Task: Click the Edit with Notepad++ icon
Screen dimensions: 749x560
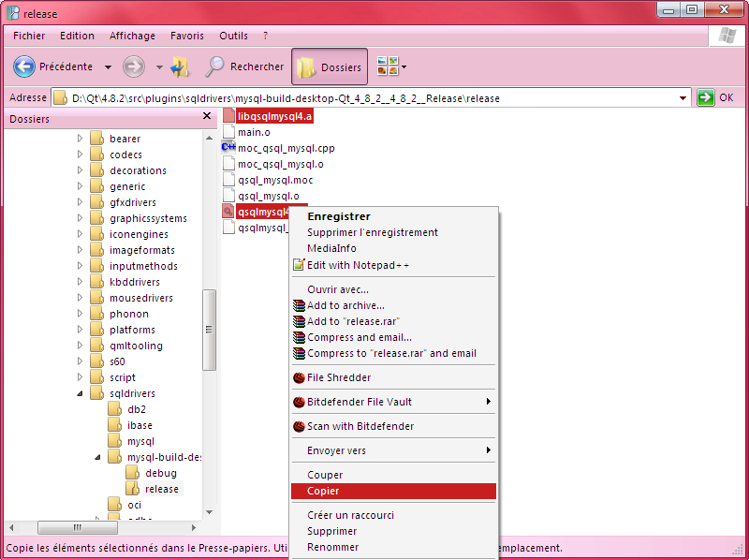Action: pos(299,265)
